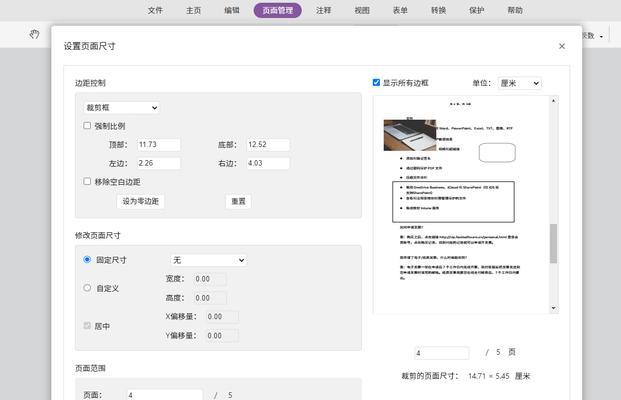
Task: Select the hand tool icon
Action: (x=34, y=34)
